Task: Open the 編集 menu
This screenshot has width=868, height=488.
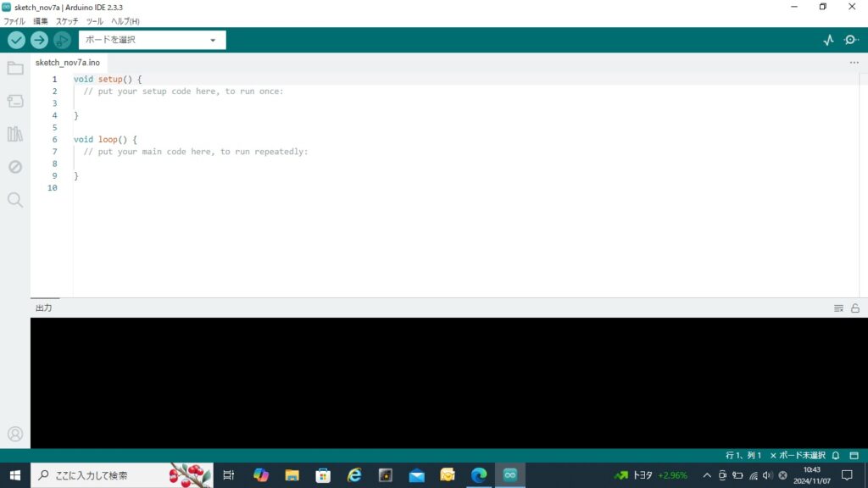Action: tap(41, 21)
